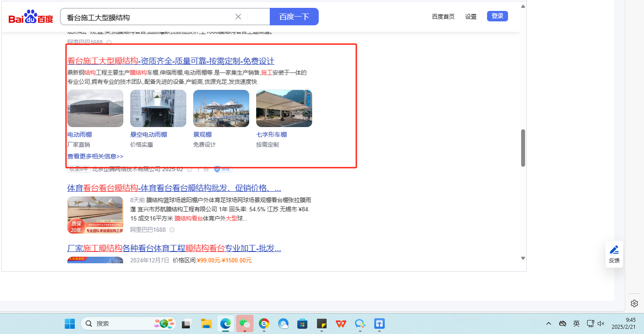The image size is (644, 334).
Task: Launch WPS Office from the taskbar
Action: point(341,324)
